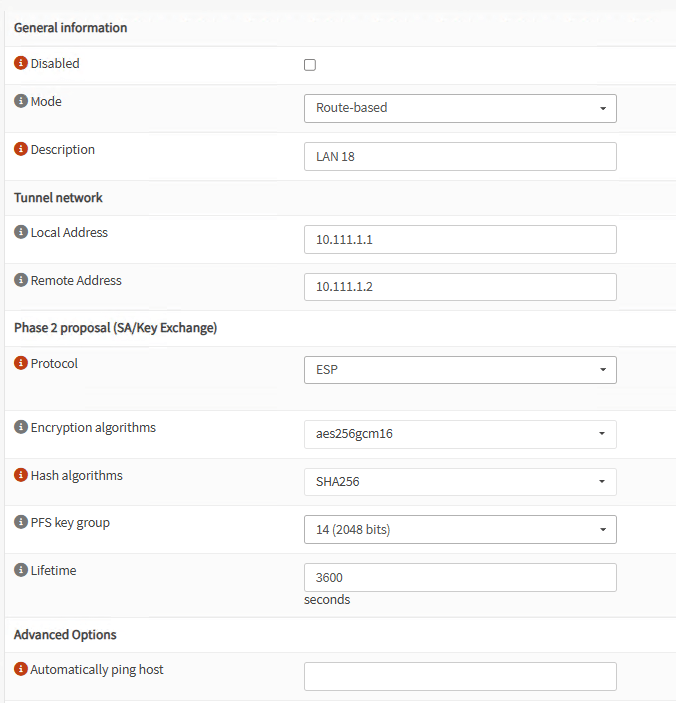Image resolution: width=676 pixels, height=703 pixels.
Task: Click info icon beside Local Address
Action: pyautogui.click(x=21, y=232)
